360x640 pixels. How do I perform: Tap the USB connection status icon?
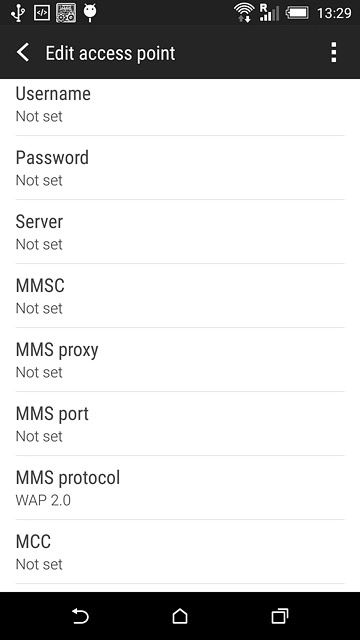pos(18,13)
